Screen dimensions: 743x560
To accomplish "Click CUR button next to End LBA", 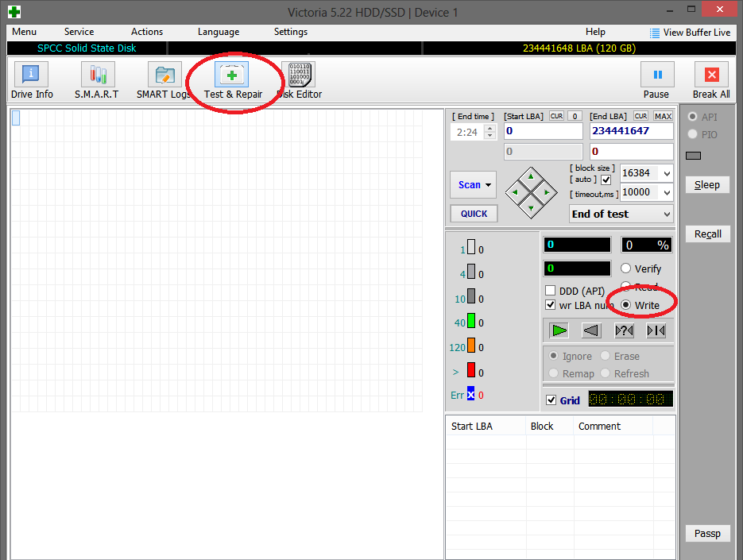I will (640, 116).
